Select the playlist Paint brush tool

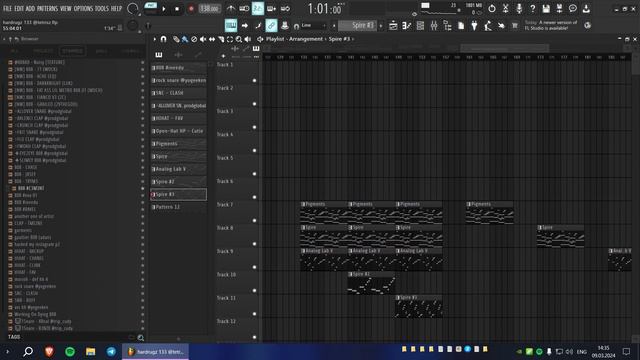(185, 39)
